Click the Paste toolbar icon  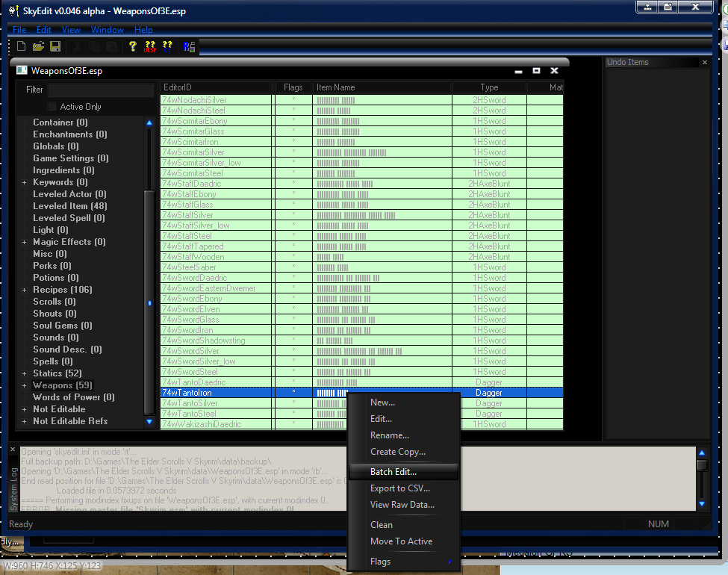111,46
